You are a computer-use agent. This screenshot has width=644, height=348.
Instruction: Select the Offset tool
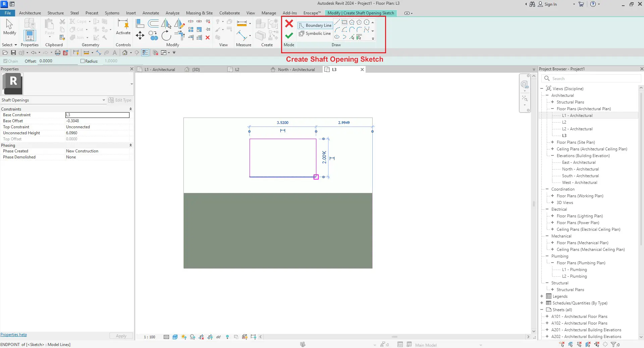point(153,23)
